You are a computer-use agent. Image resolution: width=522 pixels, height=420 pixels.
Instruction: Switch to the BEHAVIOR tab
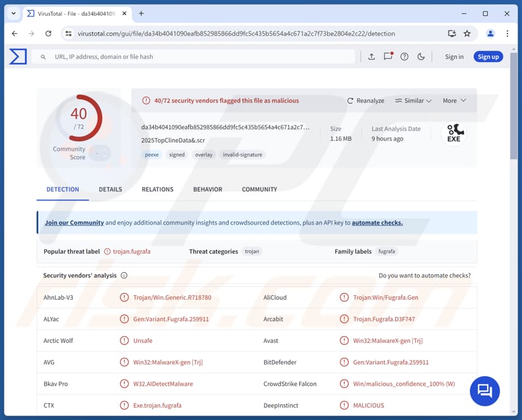(207, 190)
